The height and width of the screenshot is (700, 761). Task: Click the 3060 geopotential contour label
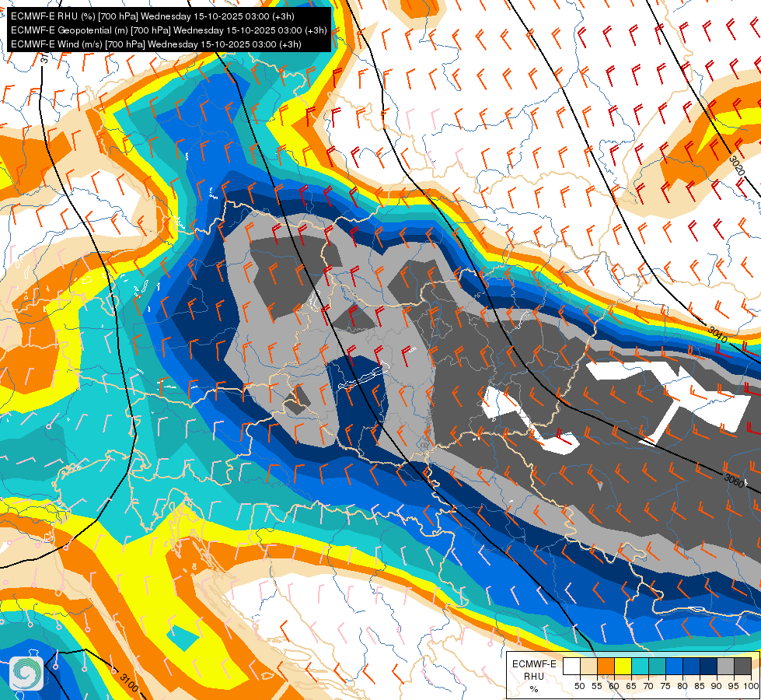pos(734,480)
